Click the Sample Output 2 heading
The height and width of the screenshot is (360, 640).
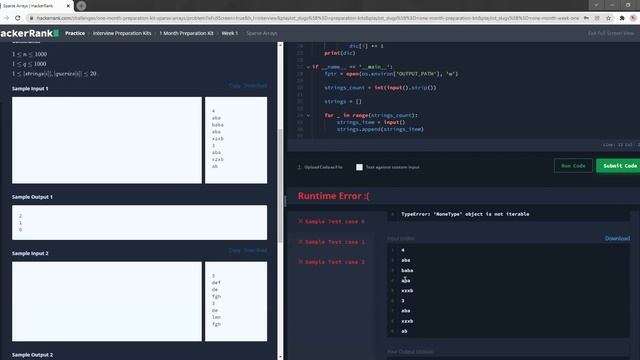point(32,355)
